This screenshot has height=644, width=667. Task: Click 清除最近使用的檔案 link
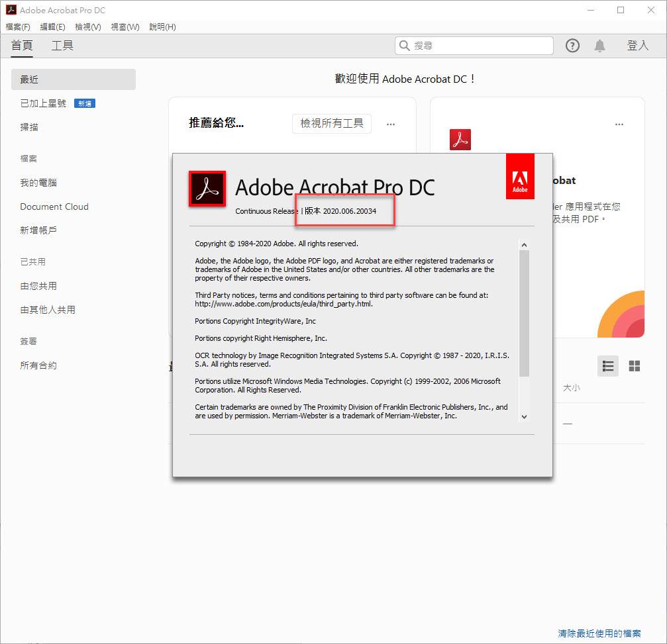pyautogui.click(x=599, y=633)
